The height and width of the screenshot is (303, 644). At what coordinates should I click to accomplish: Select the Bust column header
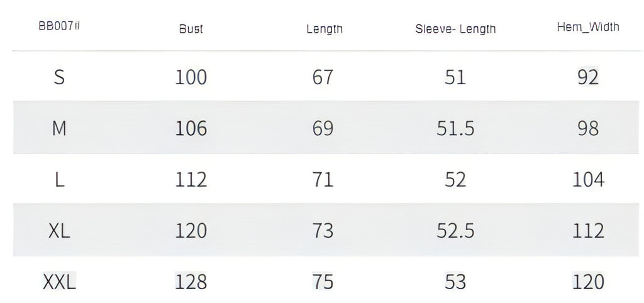[191, 29]
